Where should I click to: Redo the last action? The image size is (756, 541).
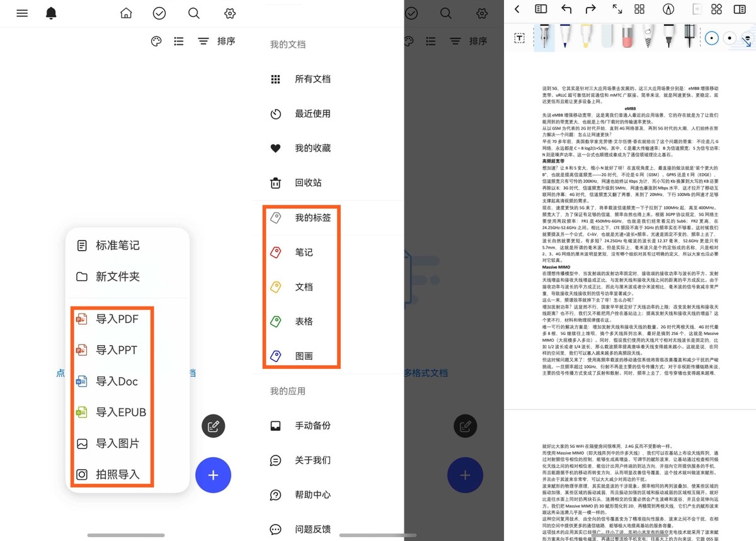[x=590, y=9]
